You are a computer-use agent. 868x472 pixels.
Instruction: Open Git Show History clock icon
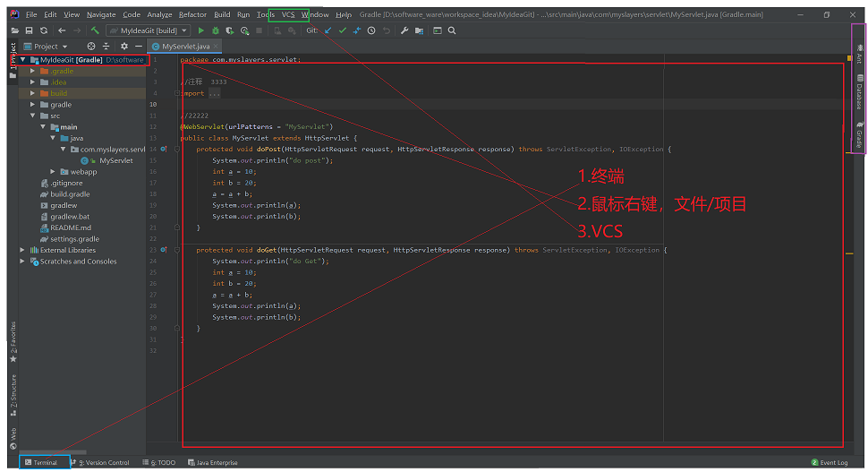point(371,30)
